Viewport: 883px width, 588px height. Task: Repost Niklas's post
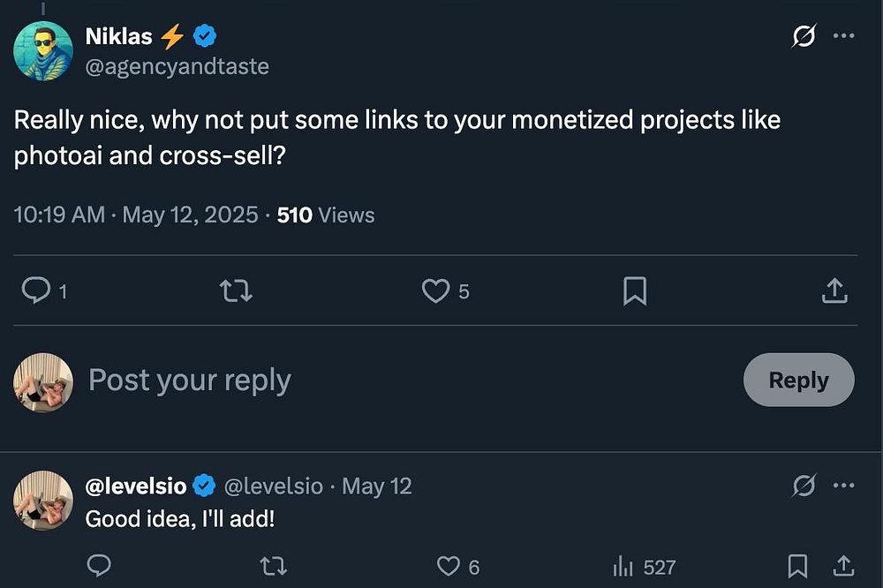point(235,290)
